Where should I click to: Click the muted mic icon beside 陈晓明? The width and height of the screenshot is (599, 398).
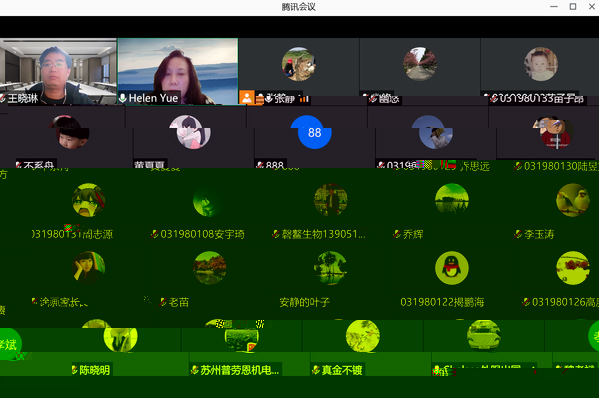pos(74,370)
